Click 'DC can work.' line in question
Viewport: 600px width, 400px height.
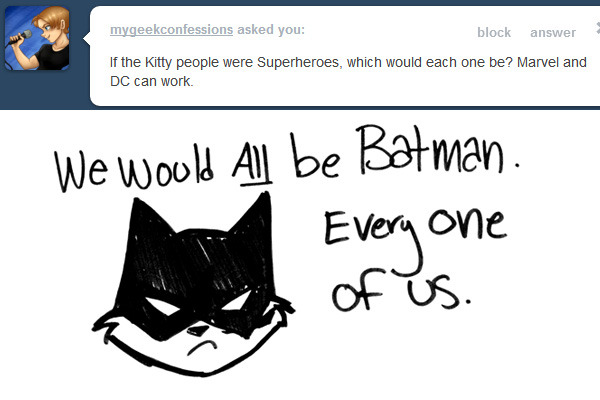point(152,81)
